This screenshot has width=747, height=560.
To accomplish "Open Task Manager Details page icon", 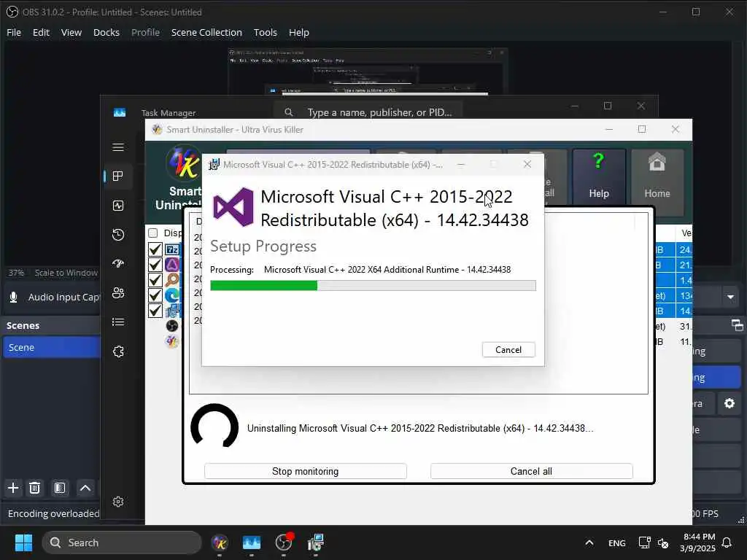I will coord(118,322).
